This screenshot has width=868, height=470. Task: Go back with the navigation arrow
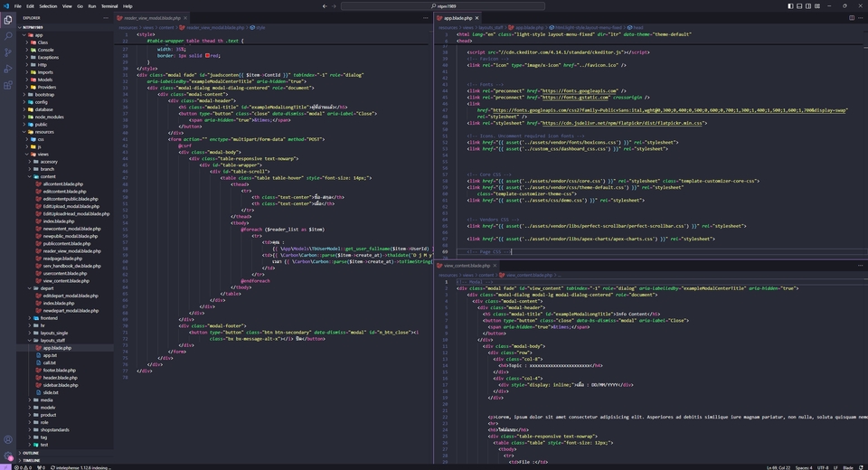point(325,6)
